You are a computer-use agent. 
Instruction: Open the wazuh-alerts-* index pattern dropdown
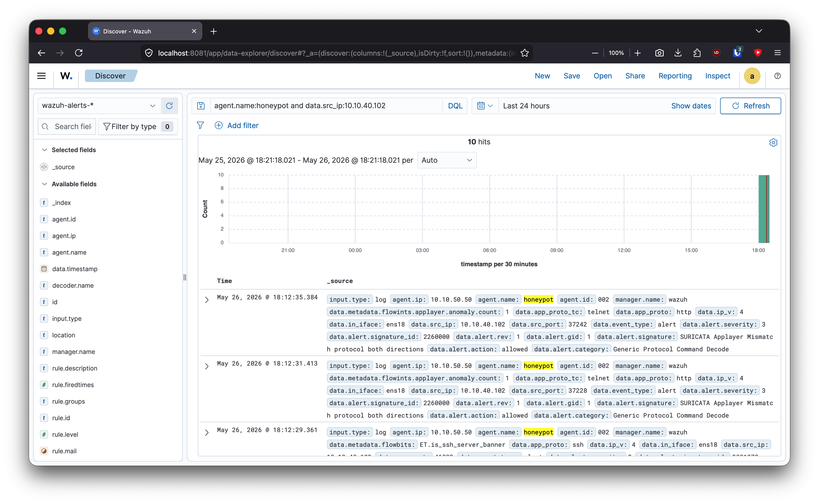click(99, 106)
